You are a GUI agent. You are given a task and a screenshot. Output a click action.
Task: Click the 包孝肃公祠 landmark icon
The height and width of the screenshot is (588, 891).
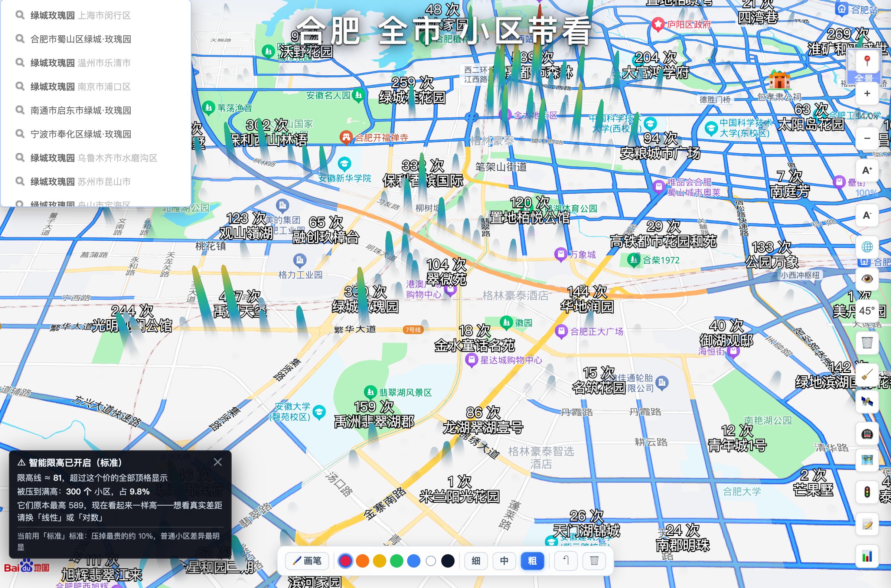[x=780, y=79]
